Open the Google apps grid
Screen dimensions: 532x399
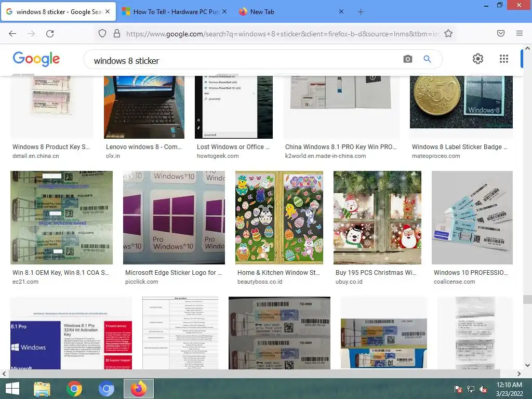[504, 59]
